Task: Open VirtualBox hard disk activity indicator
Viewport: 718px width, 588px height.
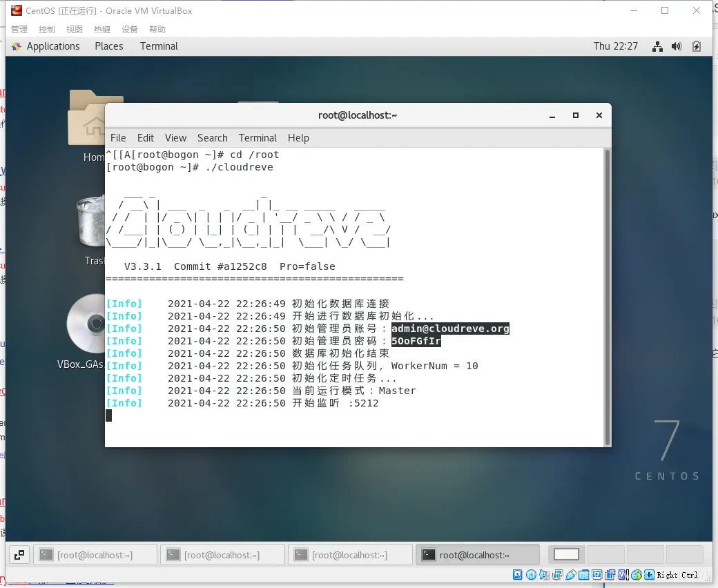Action: click(517, 575)
